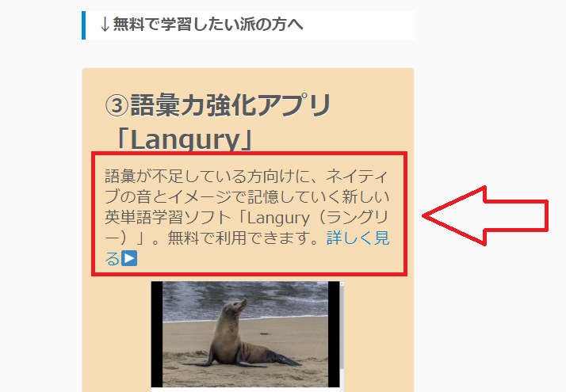Click the 語彙力強化アプリ title text
The image size is (566, 392).
point(231,105)
